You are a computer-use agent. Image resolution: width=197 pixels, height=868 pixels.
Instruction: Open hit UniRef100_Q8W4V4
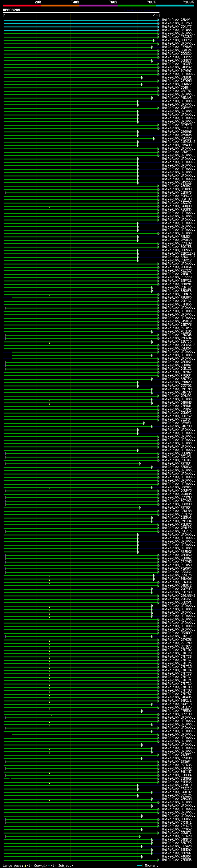tap(177, 20)
